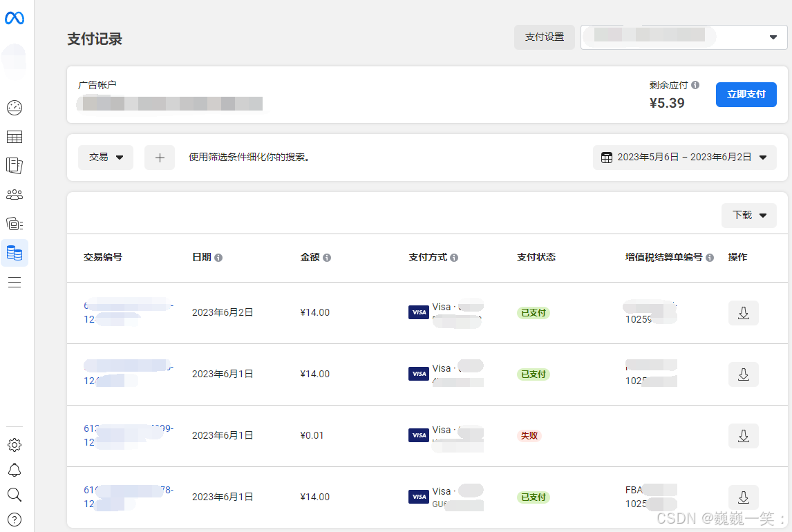Open the help question mark icon
Image resolution: width=792 pixels, height=532 pixels.
click(14, 520)
